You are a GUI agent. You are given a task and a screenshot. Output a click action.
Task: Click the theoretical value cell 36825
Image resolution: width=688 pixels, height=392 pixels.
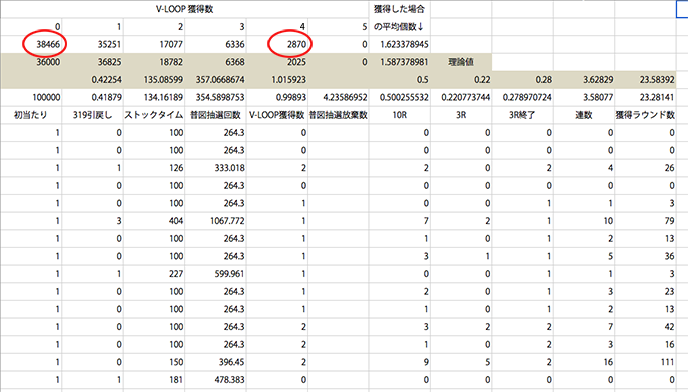click(x=93, y=62)
